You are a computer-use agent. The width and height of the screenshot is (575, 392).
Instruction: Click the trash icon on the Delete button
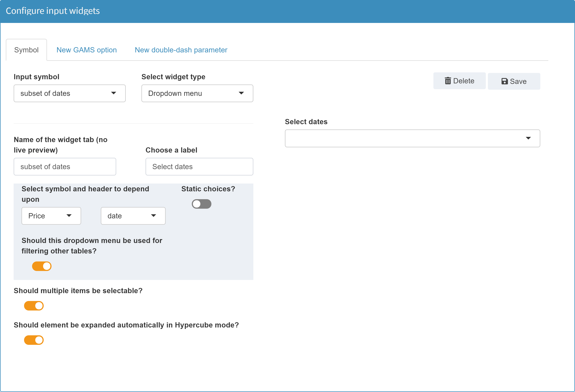click(x=448, y=81)
